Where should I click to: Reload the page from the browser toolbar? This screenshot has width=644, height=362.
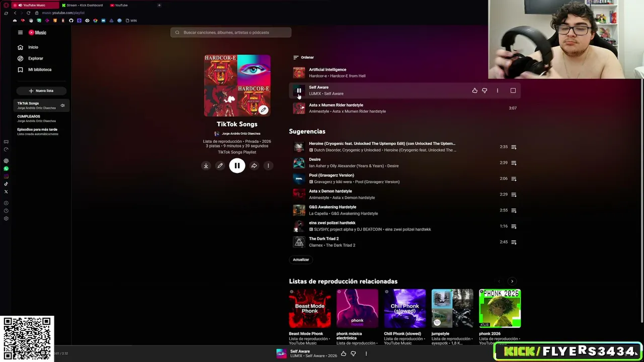click(x=28, y=13)
